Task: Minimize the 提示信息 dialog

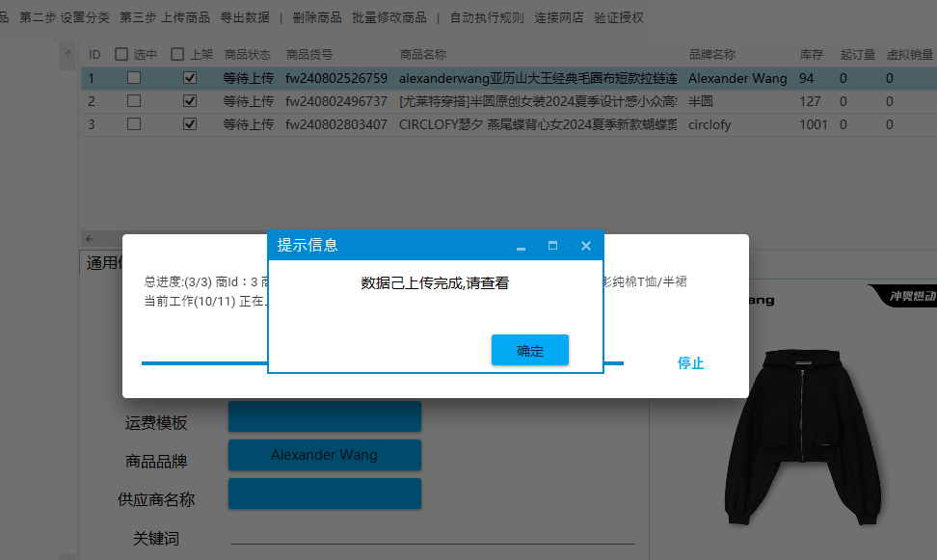Action: 521,247
